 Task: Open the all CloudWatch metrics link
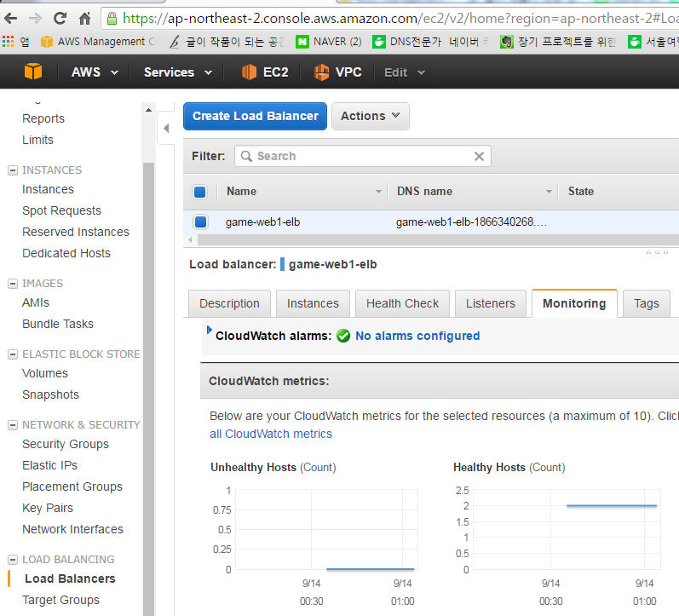[x=271, y=434]
